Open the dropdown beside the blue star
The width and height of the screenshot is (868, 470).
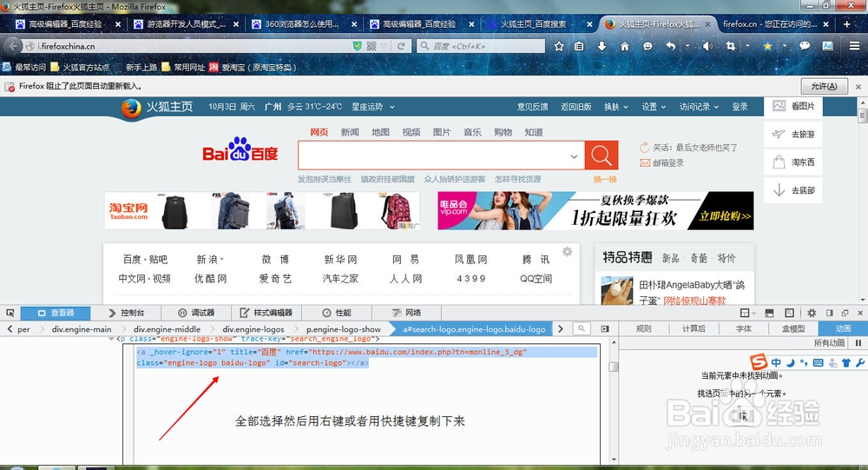785,47
